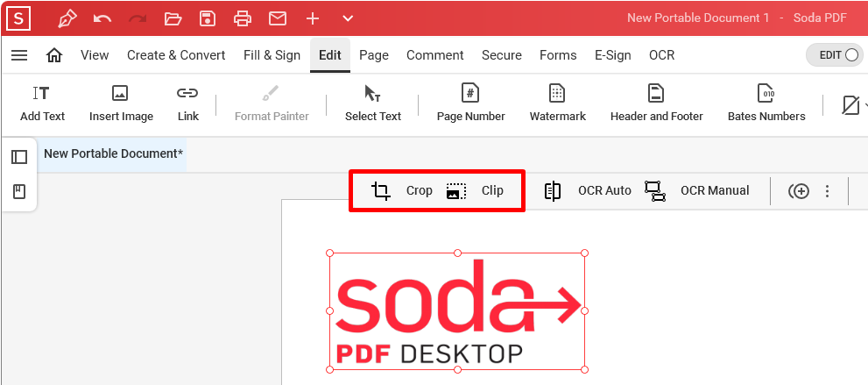868x385 pixels.
Task: Click the plus icon in title bar
Action: pyautogui.click(x=313, y=18)
